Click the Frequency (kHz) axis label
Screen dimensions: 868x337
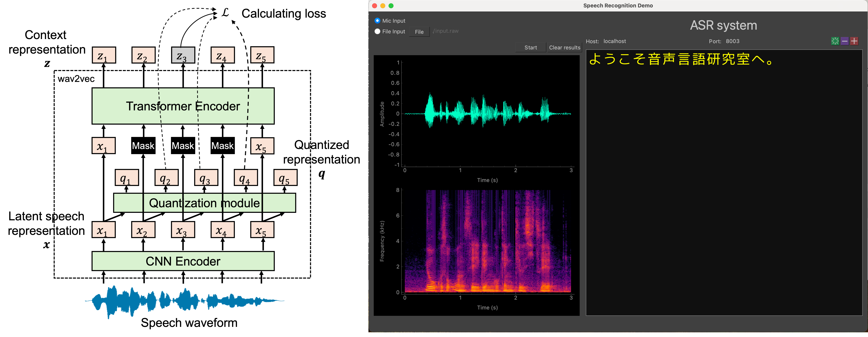pyautogui.click(x=382, y=241)
